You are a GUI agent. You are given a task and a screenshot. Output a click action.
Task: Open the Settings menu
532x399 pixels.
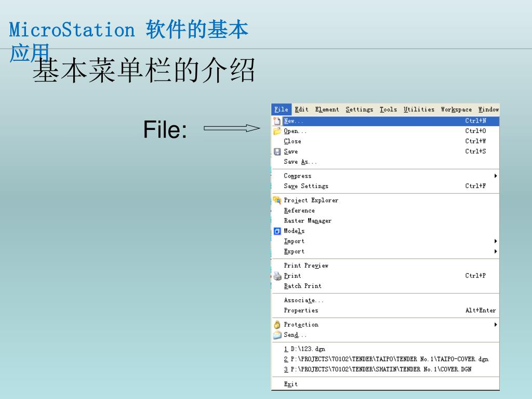coord(360,109)
